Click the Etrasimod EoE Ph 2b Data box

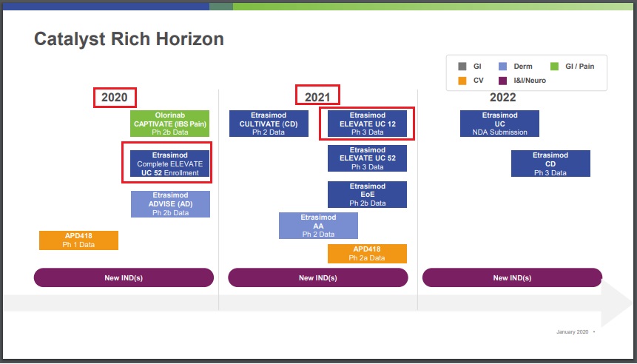pos(367,194)
